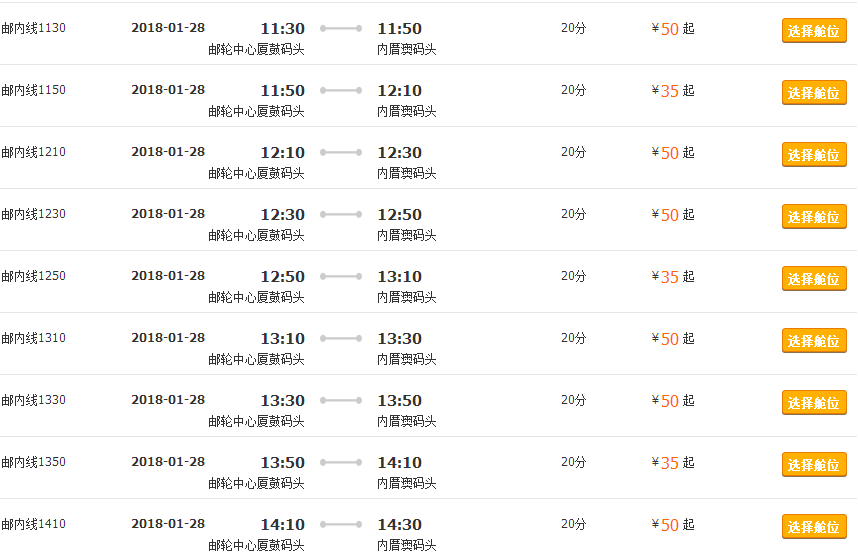Open route name 邮内线1150
Image resolution: width=858 pixels, height=560 pixels.
click(33, 90)
